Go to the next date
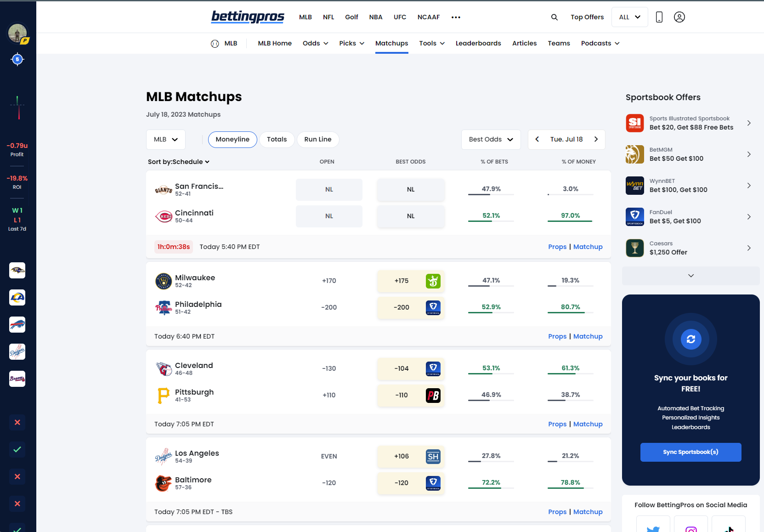 (x=596, y=139)
